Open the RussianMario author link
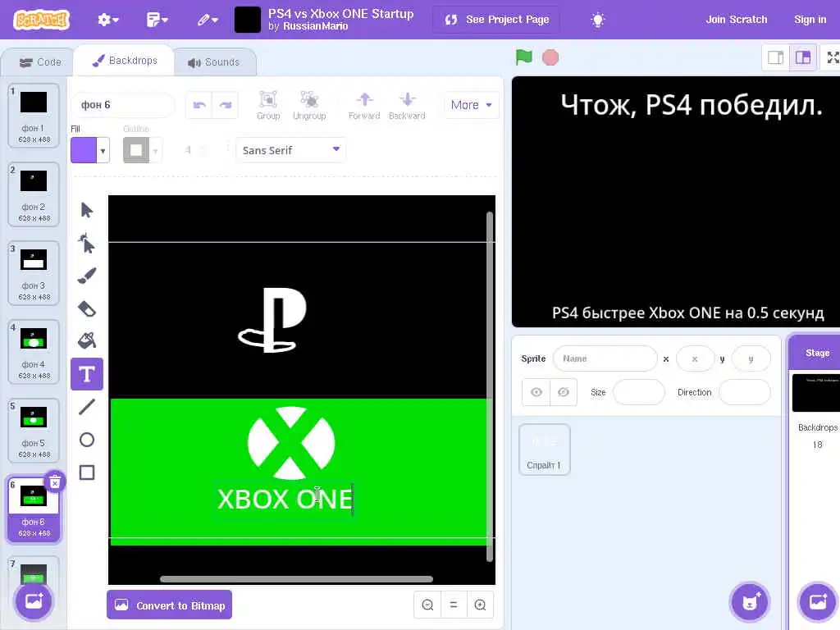 pos(315,26)
